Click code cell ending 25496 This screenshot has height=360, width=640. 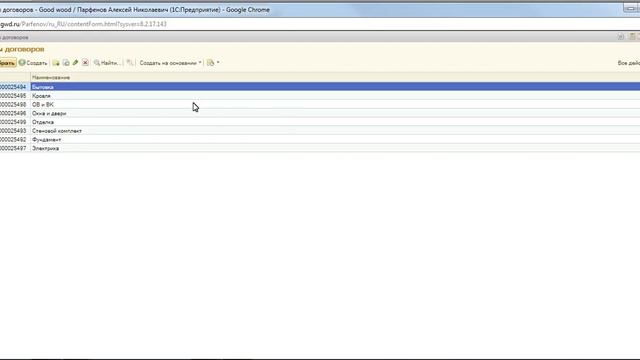click(x=15, y=113)
